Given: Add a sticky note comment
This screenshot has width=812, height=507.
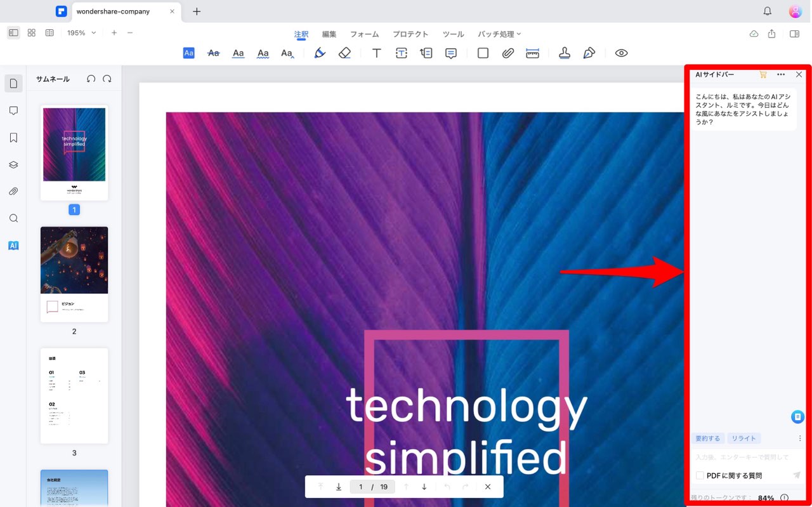Looking at the screenshot, I should pos(451,53).
